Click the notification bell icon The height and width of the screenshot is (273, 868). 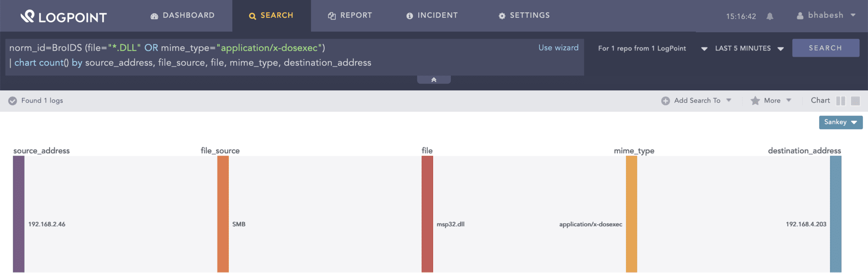(770, 17)
